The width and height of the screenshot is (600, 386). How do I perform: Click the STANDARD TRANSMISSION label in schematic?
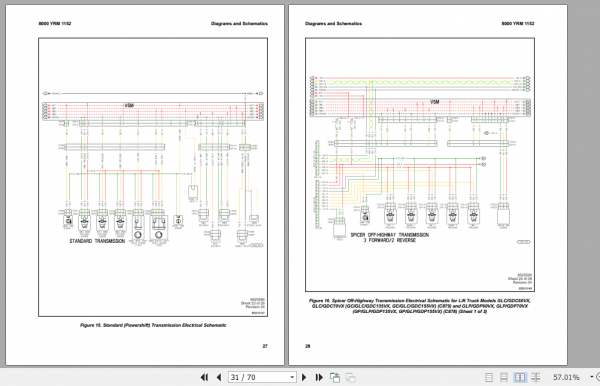pos(97,241)
